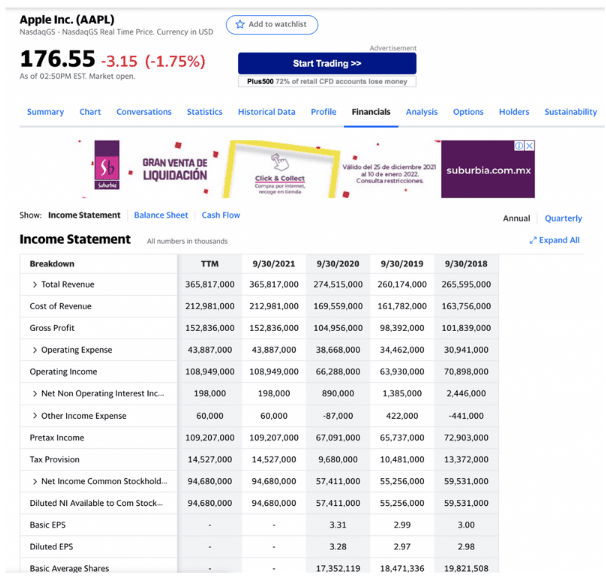Screen dimensions: 606x577
Task: Switch to the Summary tab
Action: tap(45, 112)
